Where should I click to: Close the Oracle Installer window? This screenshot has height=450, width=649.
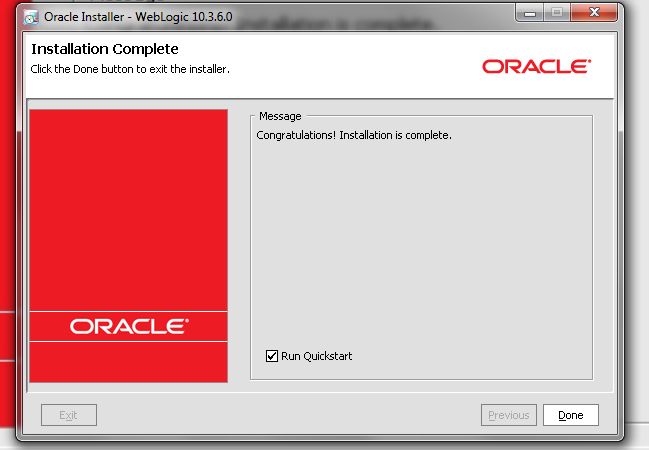click(594, 12)
